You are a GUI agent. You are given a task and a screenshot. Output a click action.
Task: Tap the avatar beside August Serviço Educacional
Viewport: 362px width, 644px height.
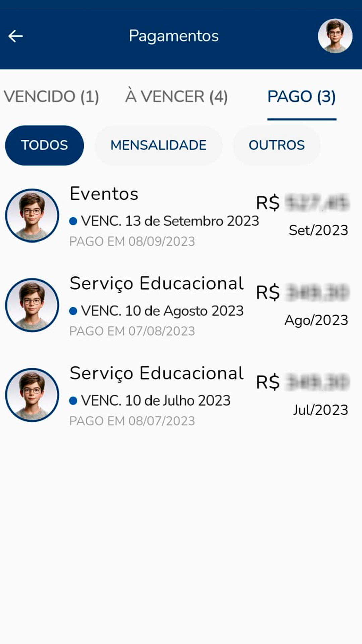click(x=32, y=305)
